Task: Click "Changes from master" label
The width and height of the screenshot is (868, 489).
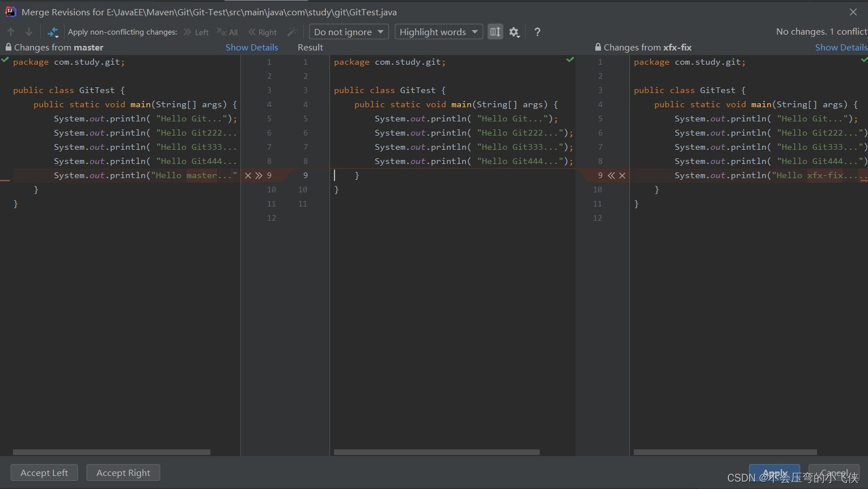Action: click(59, 48)
